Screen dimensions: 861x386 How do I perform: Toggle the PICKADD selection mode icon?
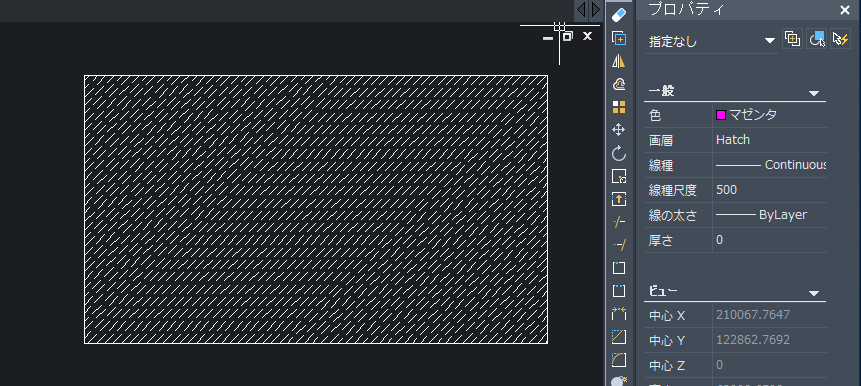792,39
